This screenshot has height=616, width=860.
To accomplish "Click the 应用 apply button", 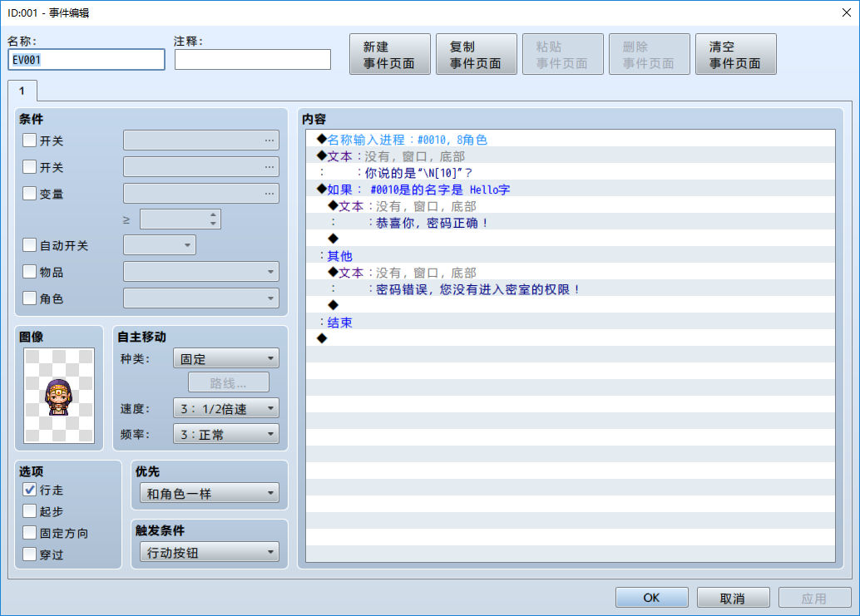I will tap(814, 598).
